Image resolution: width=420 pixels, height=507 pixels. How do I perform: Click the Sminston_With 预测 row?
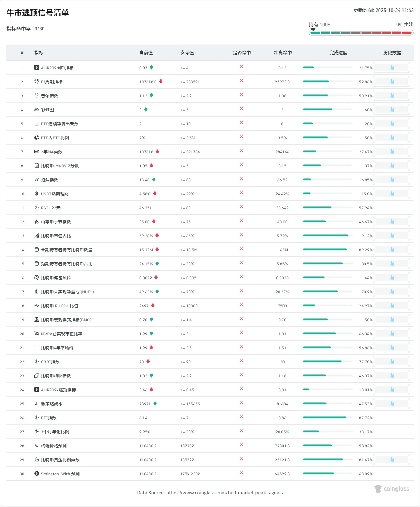[60, 474]
